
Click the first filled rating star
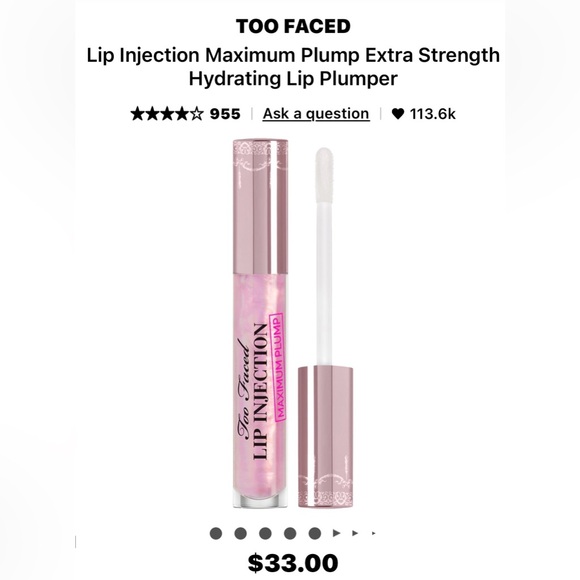point(137,114)
